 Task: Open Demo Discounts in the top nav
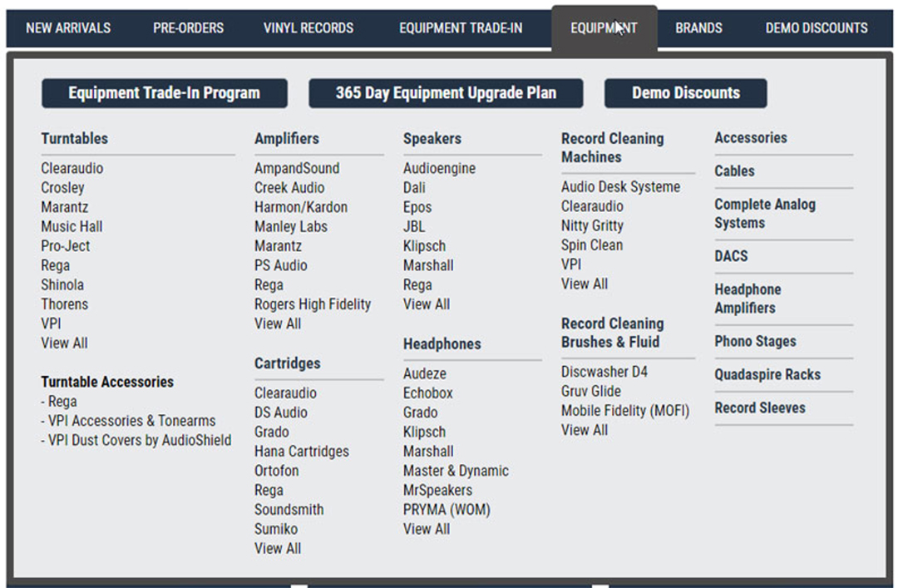817,28
